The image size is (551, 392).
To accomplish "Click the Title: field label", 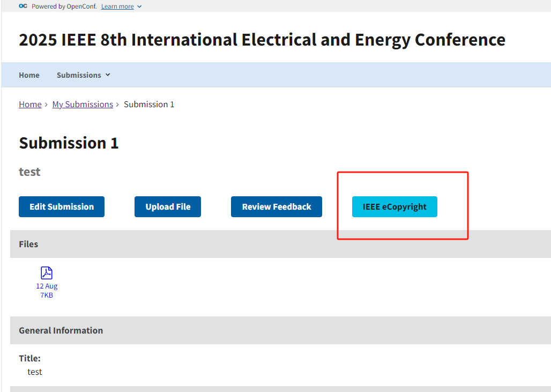I will pyautogui.click(x=30, y=358).
